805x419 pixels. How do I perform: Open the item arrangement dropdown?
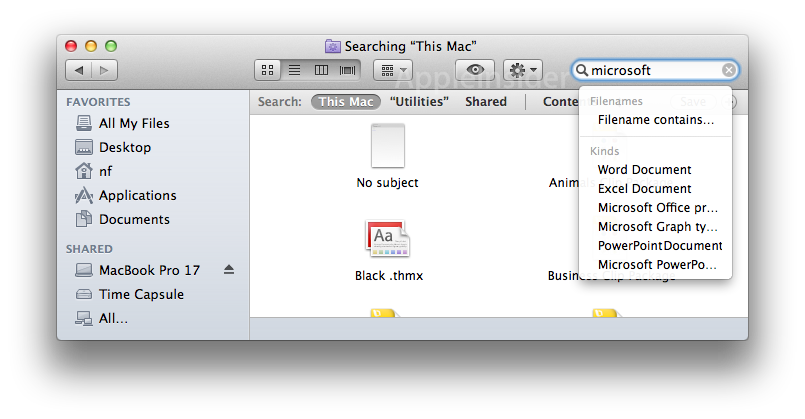coord(393,70)
